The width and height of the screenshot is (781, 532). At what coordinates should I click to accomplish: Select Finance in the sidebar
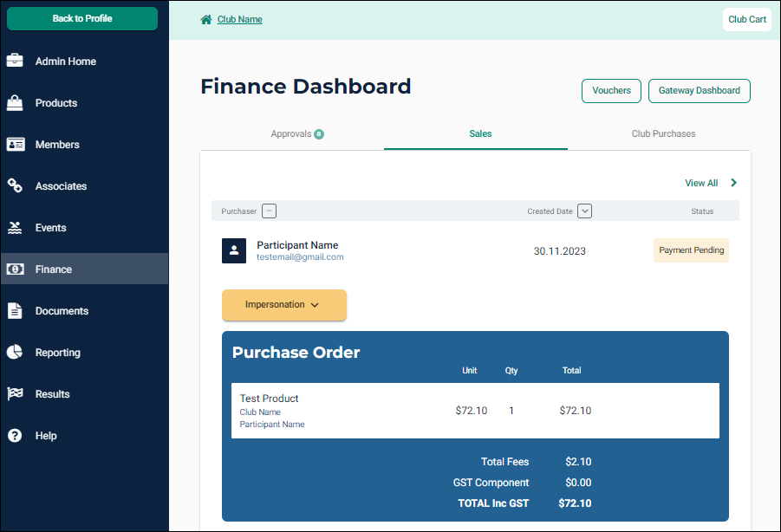[85, 269]
